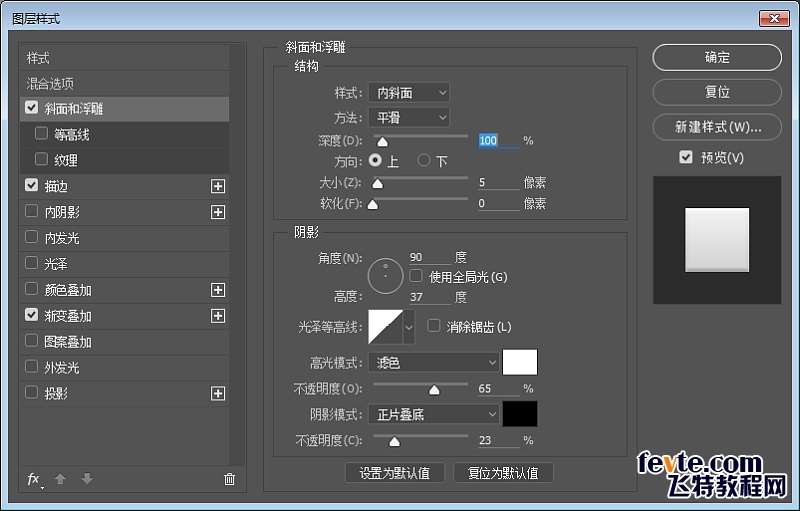The height and width of the screenshot is (511, 800).
Task: Click the plus icon next to 渐变叠加
Action: tap(218, 316)
